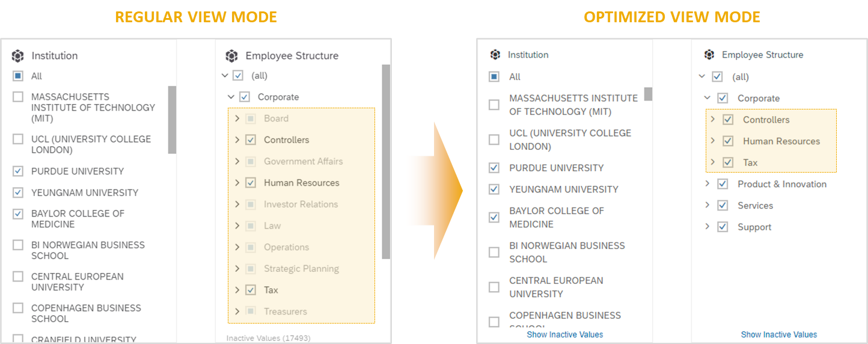Click the Employee Structure scrollbar in regular view
Screen dimensions: 868x344
(386, 162)
